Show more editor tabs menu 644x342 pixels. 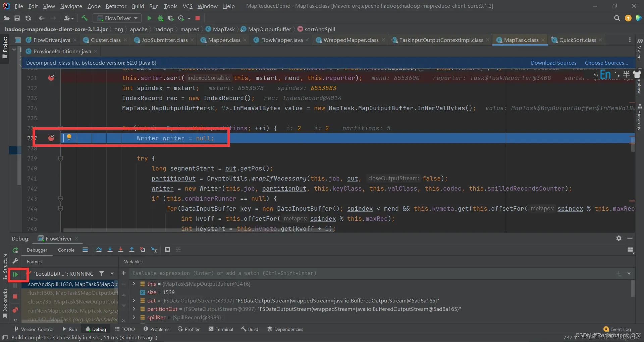[x=630, y=40]
